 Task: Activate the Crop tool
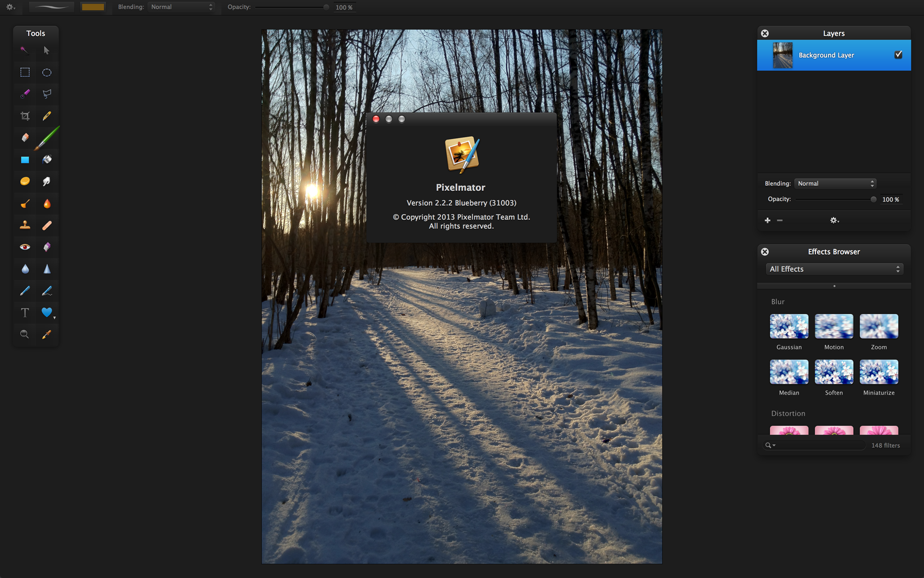coord(25,116)
